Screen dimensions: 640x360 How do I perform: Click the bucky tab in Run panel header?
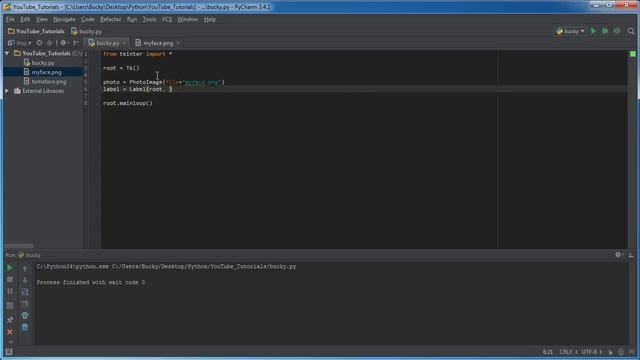(29, 255)
